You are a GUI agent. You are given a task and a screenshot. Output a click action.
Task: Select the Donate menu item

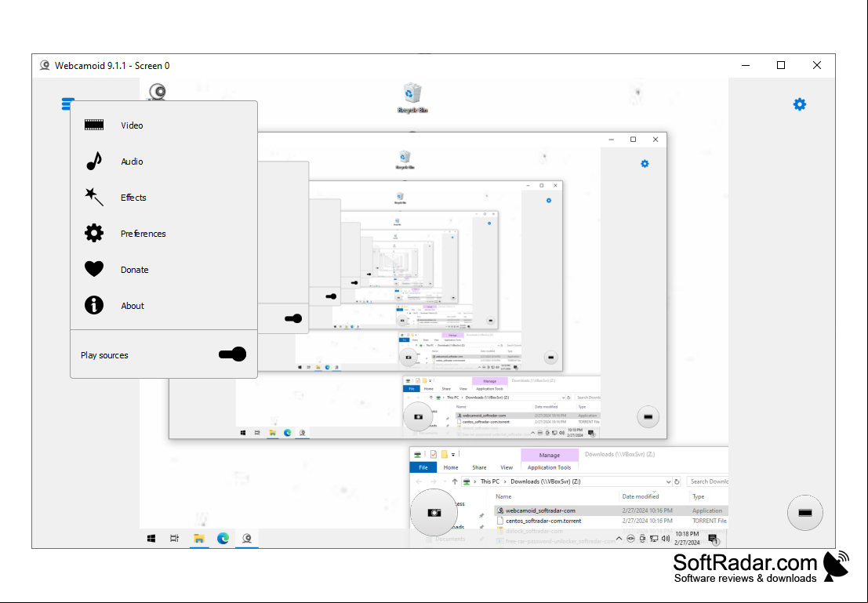[164, 269]
